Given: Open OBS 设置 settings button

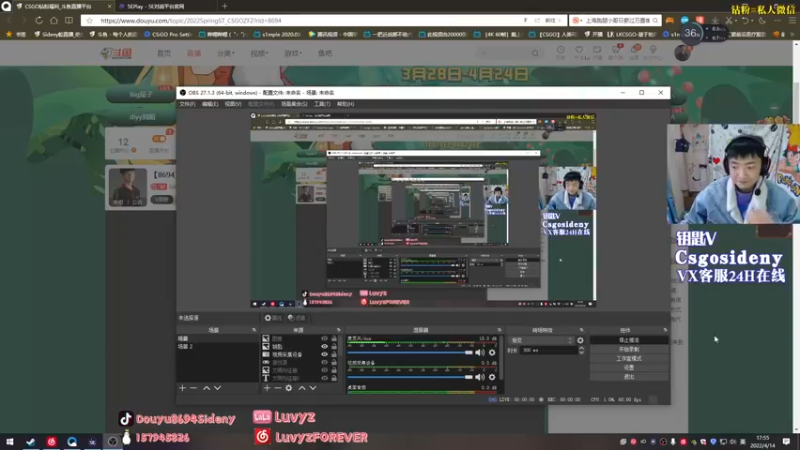Looking at the screenshot, I should (629, 368).
